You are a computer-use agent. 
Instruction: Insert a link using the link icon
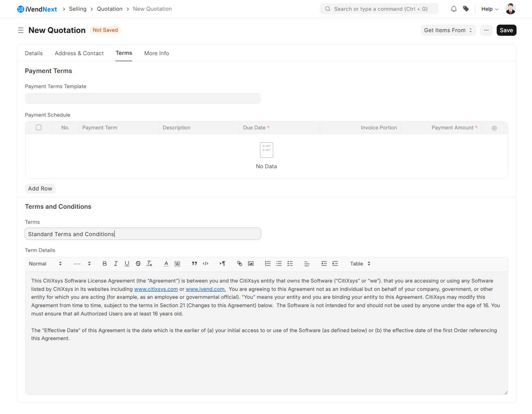coord(239,263)
